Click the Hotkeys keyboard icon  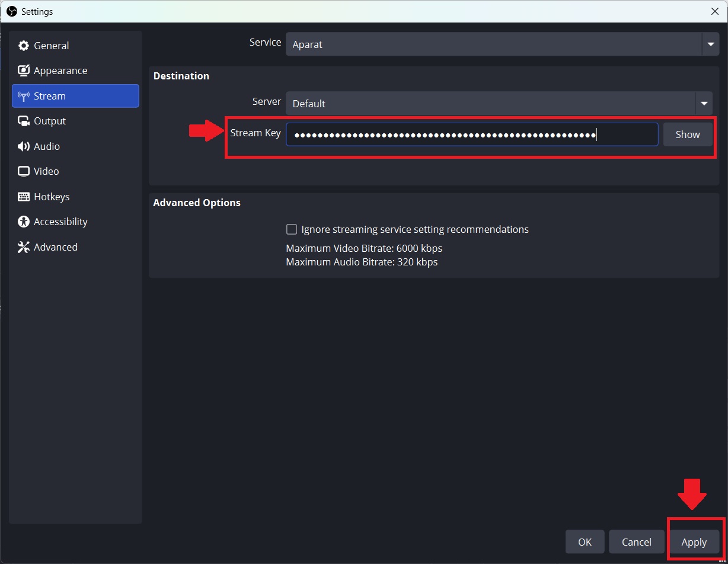coord(24,197)
